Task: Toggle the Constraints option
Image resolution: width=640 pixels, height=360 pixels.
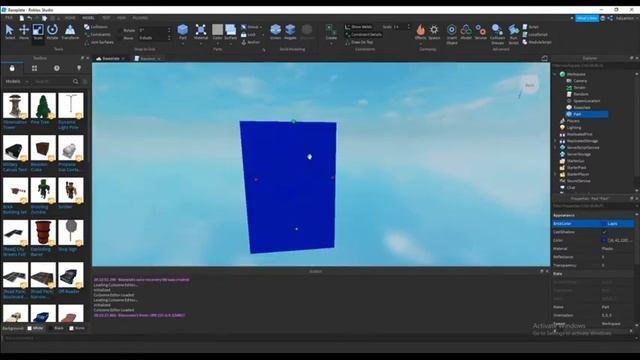Action: (97, 35)
